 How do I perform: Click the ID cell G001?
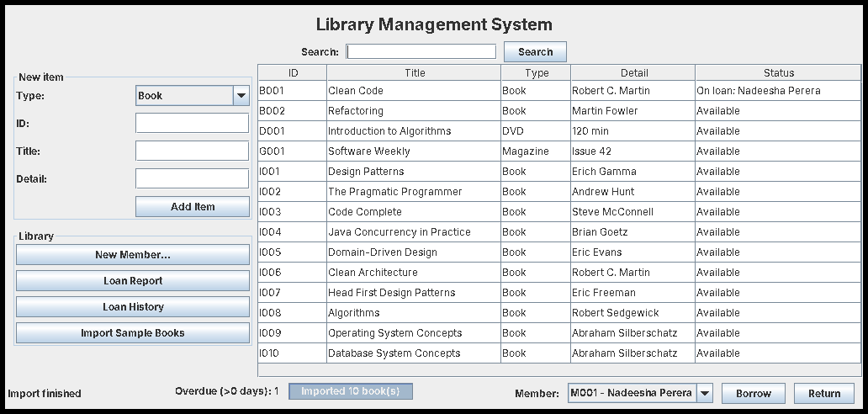coord(293,151)
